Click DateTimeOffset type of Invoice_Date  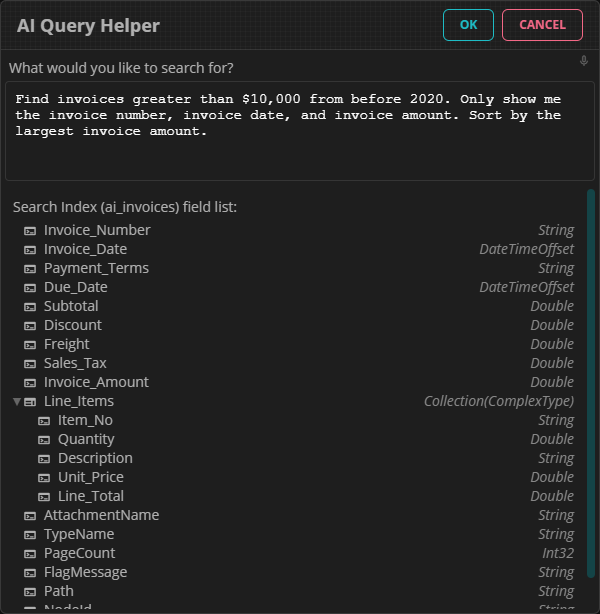(527, 249)
